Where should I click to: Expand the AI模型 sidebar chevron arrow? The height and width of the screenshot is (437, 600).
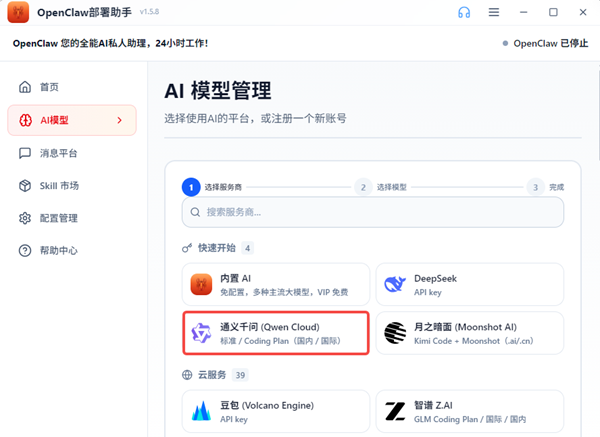pos(119,120)
